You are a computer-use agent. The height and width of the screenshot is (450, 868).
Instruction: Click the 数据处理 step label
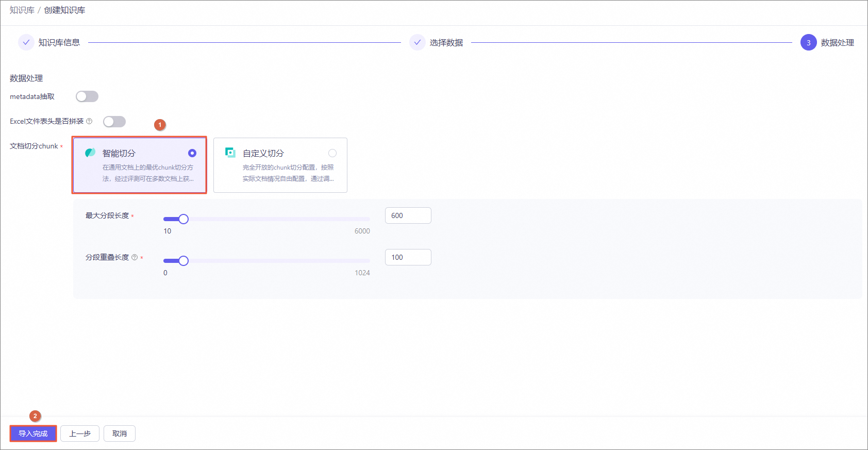pos(838,43)
